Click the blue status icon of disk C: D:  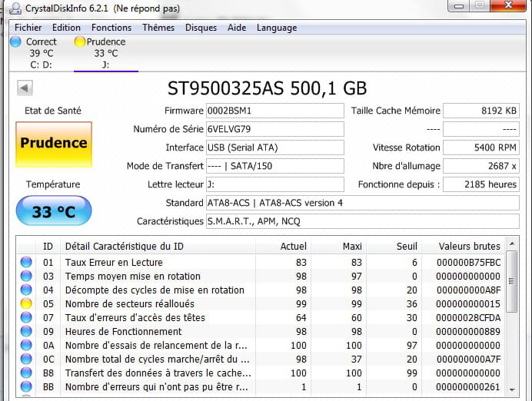pos(16,41)
